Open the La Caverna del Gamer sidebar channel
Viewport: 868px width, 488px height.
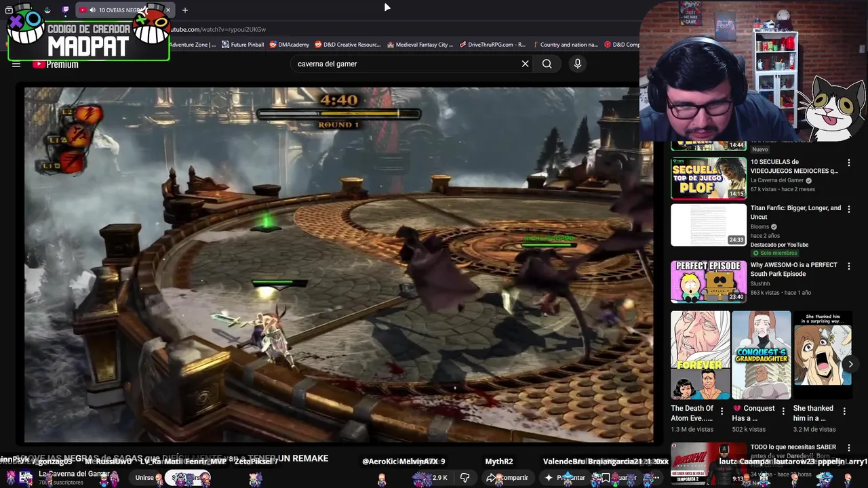click(x=777, y=180)
